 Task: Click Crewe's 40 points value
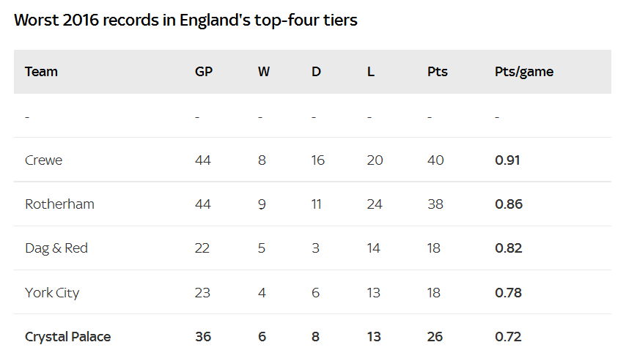click(x=435, y=160)
